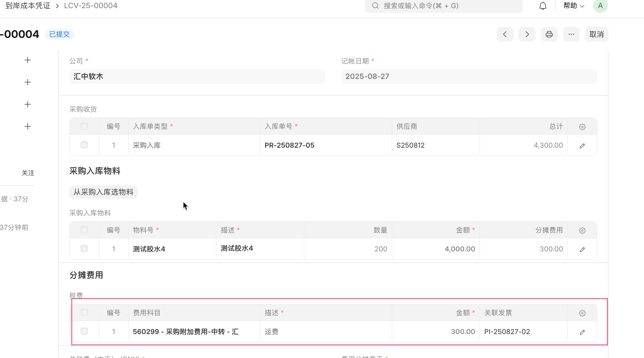Image resolution: width=644 pixels, height=358 pixels.
Task: Navigate to 到岸成本凭证 breadcrumb
Action: pyautogui.click(x=28, y=6)
